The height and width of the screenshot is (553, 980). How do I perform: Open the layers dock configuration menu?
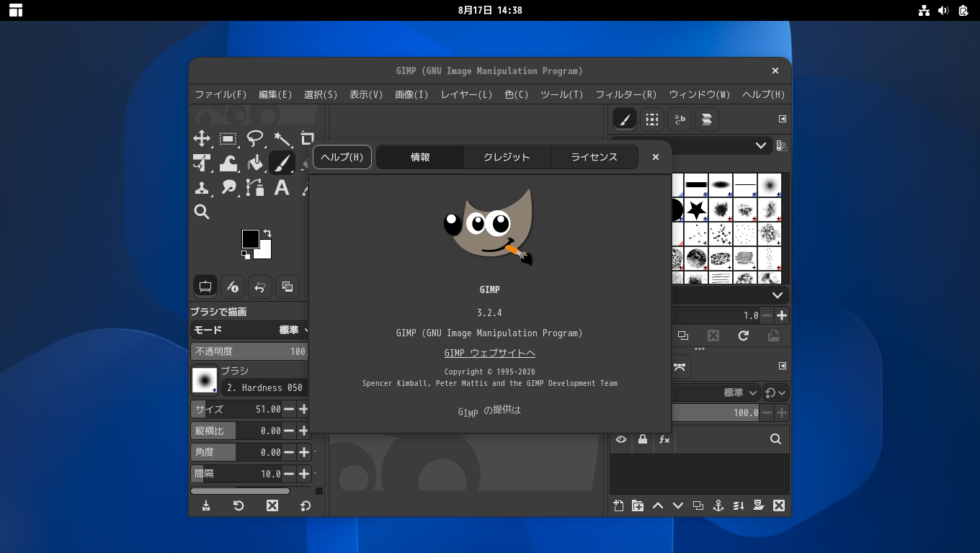point(783,366)
